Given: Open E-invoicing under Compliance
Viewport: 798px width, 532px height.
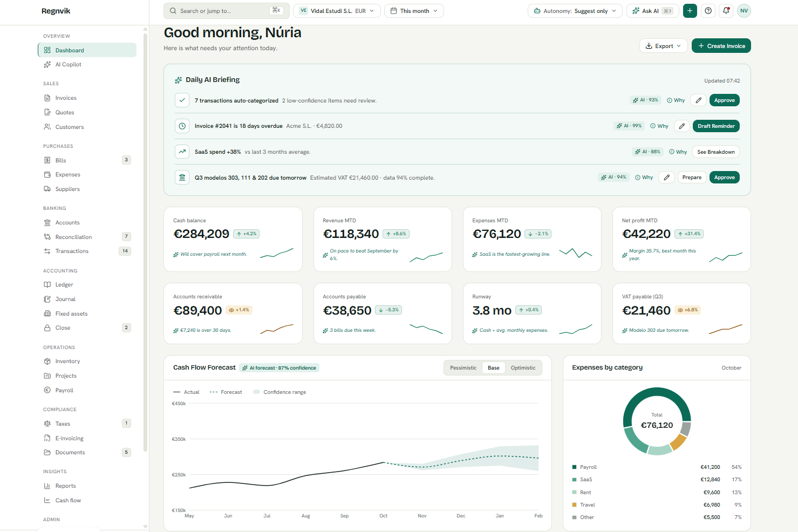Looking at the screenshot, I should point(87,438).
